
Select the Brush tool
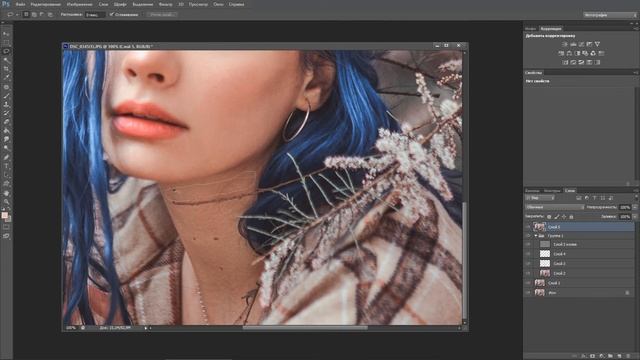coord(6,96)
